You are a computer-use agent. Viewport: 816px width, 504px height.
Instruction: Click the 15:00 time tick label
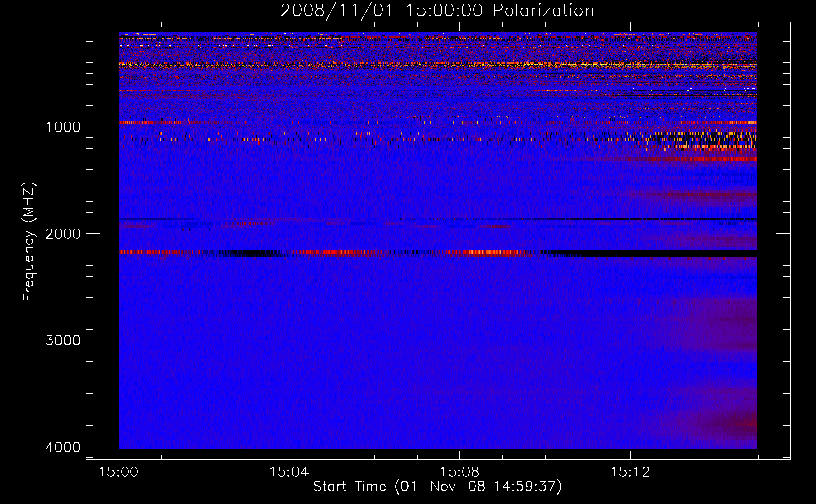tap(119, 472)
